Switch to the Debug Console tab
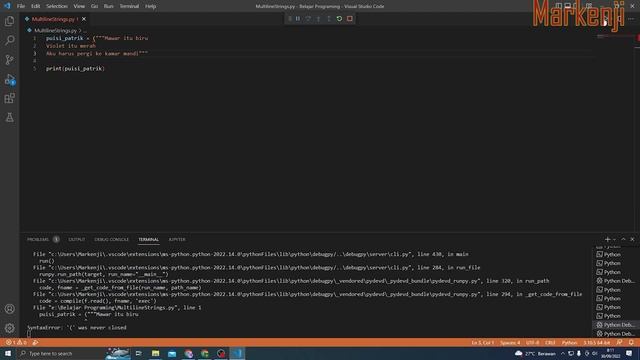 coord(111,240)
